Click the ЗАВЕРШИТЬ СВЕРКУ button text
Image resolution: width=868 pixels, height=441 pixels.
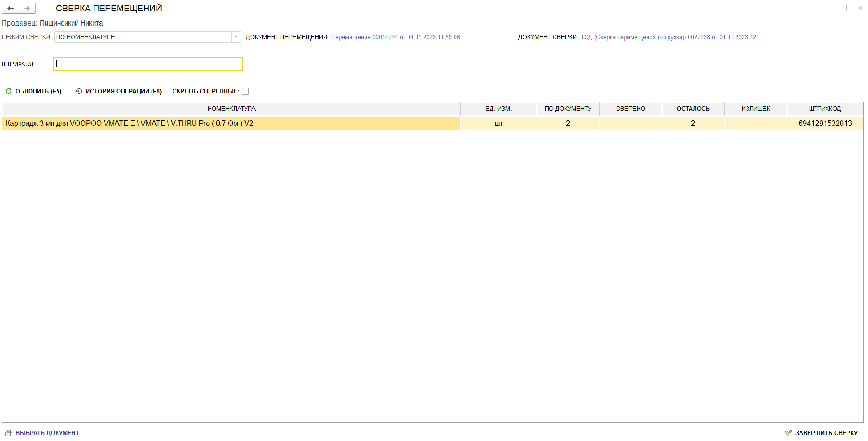point(826,433)
